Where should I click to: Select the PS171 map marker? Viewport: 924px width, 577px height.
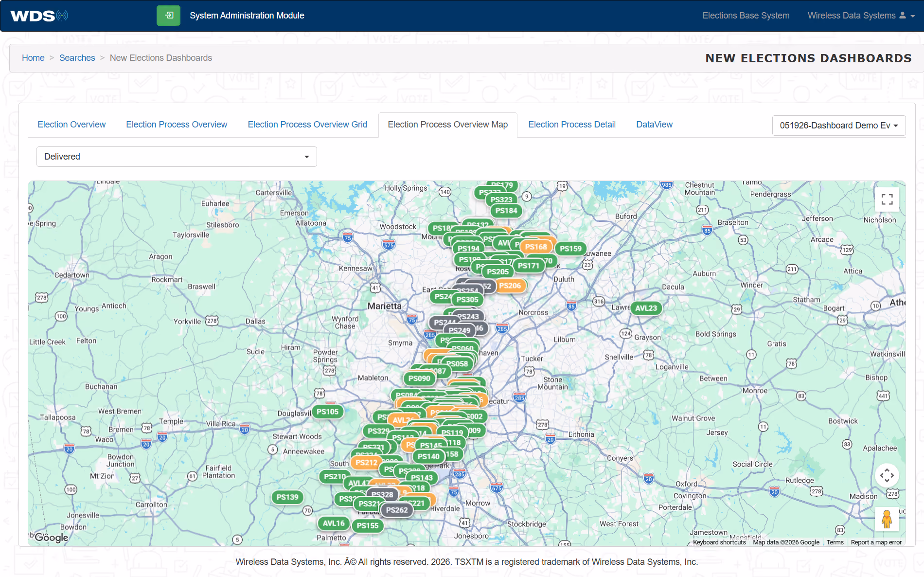tap(529, 266)
